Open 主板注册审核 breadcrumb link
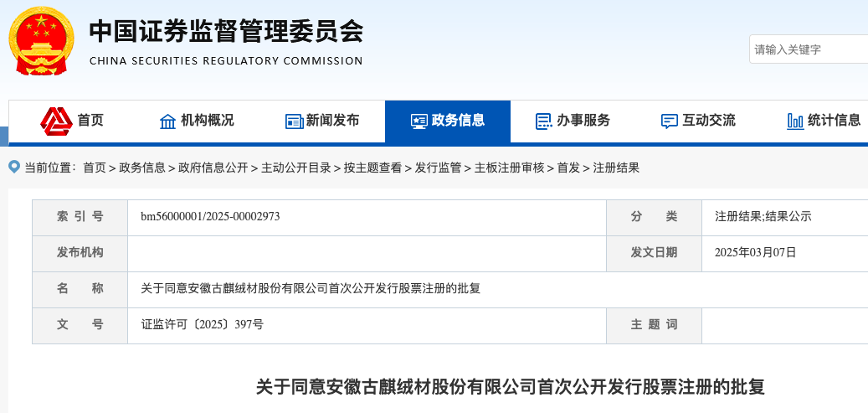Image resolution: width=868 pixels, height=413 pixels. tap(509, 168)
